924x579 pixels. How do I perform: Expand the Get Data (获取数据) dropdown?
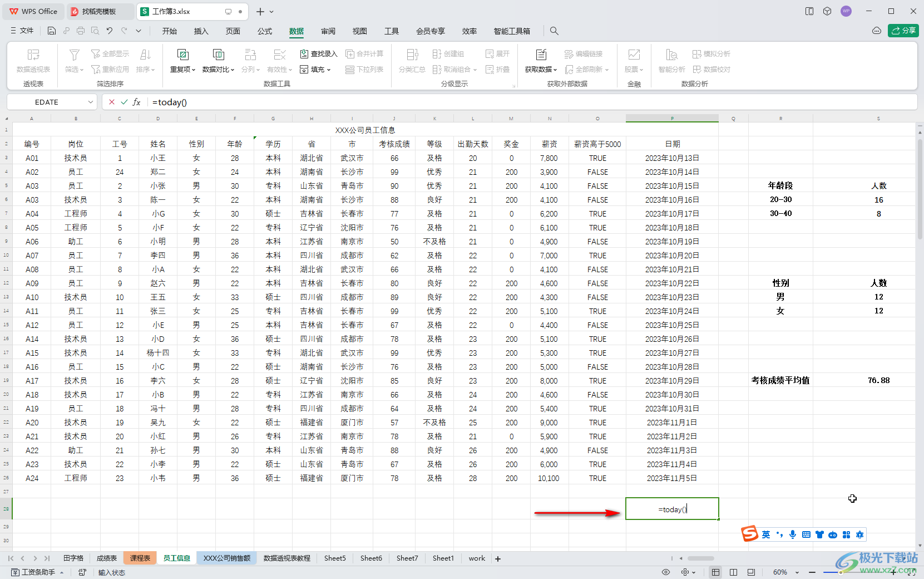coord(555,70)
